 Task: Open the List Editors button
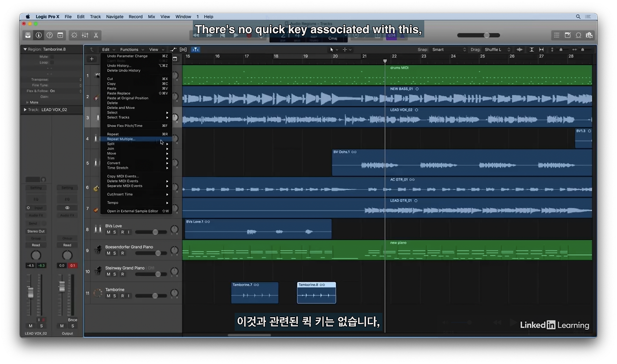click(x=557, y=35)
